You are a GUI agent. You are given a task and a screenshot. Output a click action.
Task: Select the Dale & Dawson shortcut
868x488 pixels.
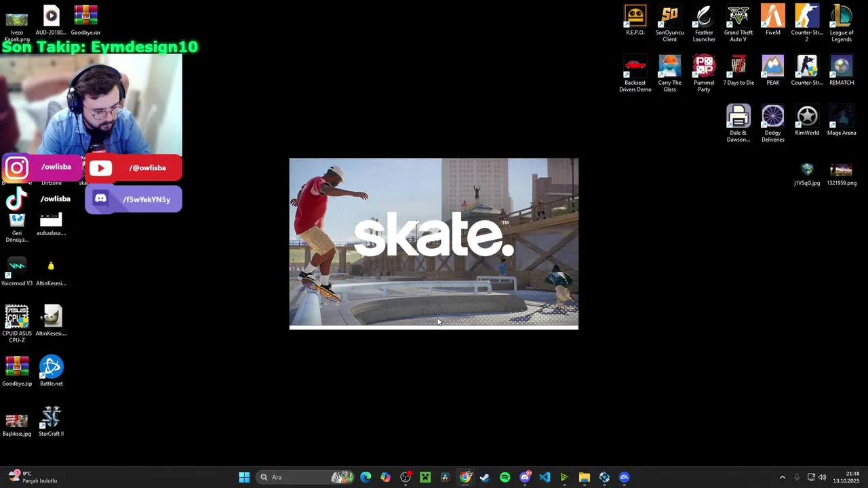(738, 124)
